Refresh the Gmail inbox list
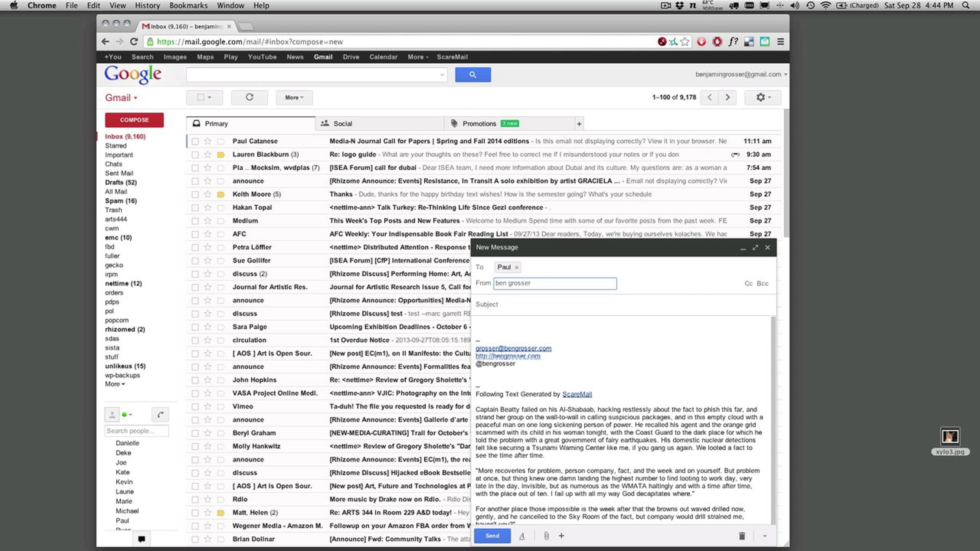Screen dimensions: 980x551 coord(249,98)
